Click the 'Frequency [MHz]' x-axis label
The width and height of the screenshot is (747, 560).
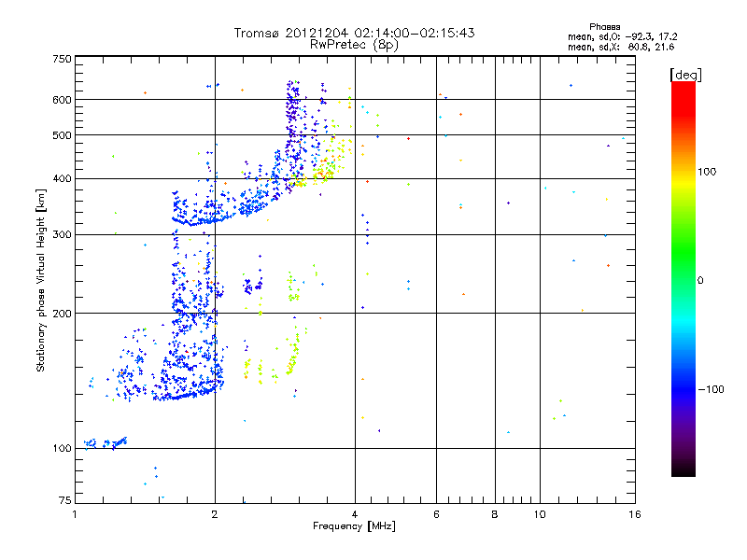(x=354, y=526)
